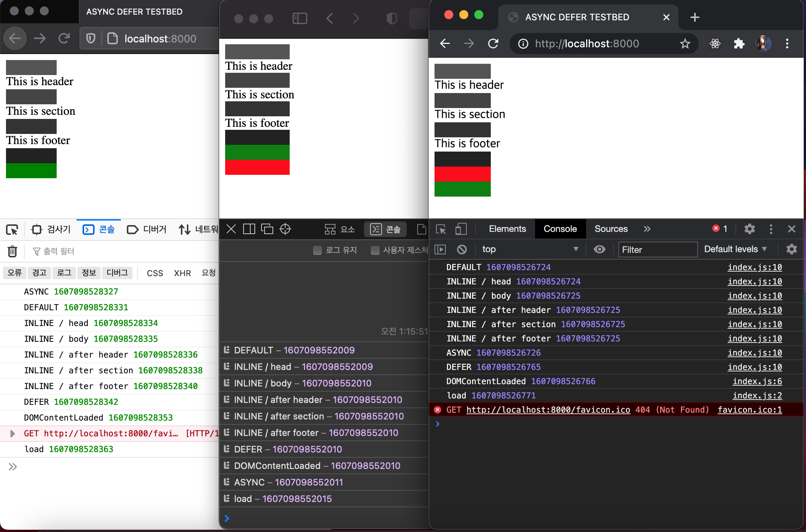Toggle live expression eye icon

(600, 249)
